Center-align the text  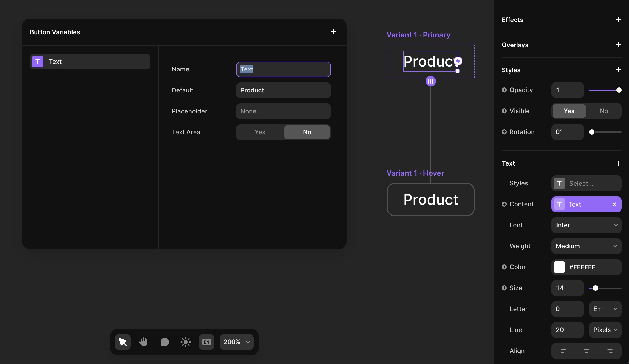coord(587,351)
